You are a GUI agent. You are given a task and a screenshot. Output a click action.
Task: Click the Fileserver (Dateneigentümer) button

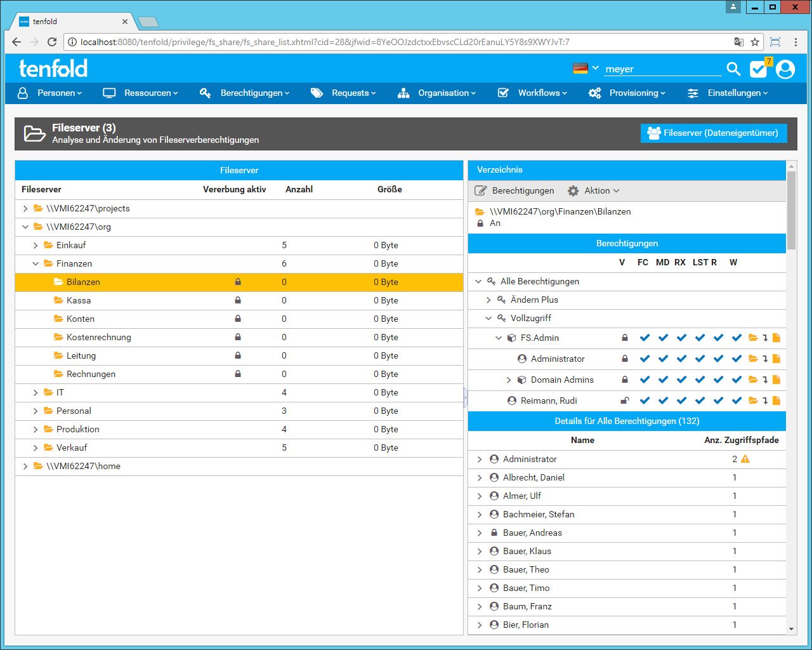point(714,133)
